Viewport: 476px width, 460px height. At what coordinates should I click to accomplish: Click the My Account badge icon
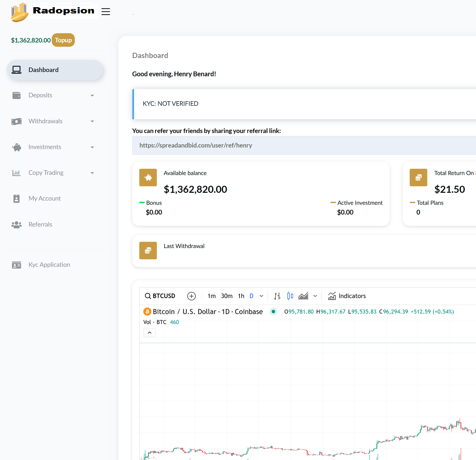pos(16,199)
